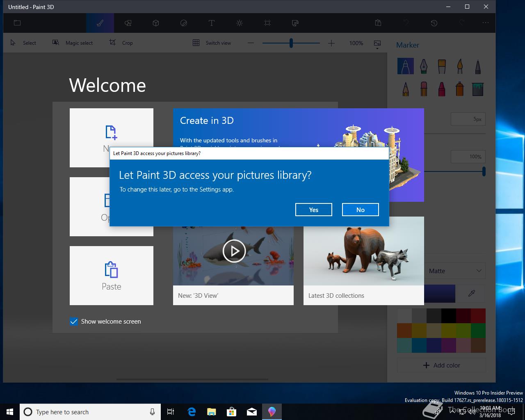Open Latest 3D collections thumbnail
Screen dimensions: 525x420
click(x=363, y=261)
